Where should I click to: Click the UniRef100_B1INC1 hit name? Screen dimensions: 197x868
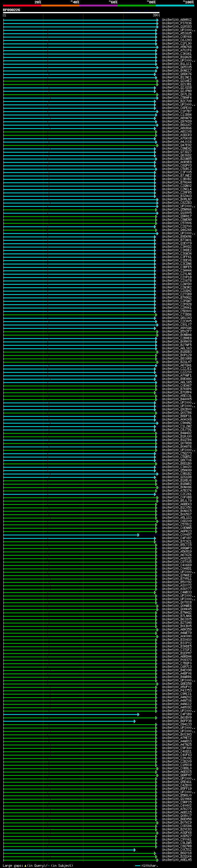point(177,78)
